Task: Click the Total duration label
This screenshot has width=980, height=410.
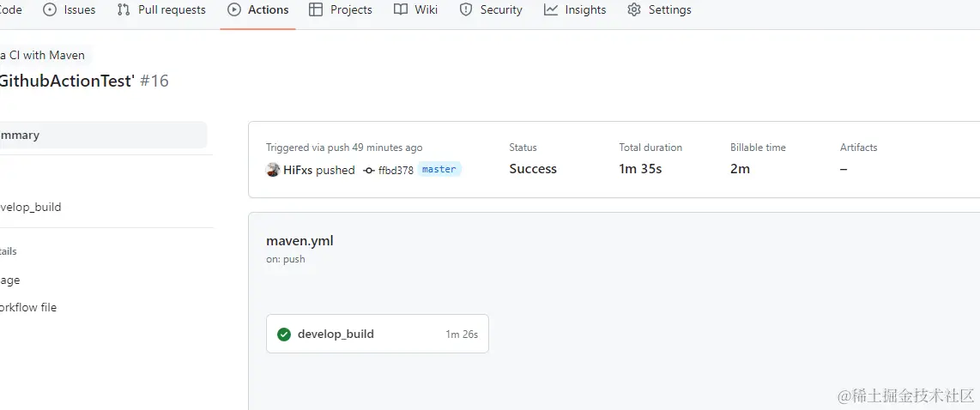Action: [650, 148]
